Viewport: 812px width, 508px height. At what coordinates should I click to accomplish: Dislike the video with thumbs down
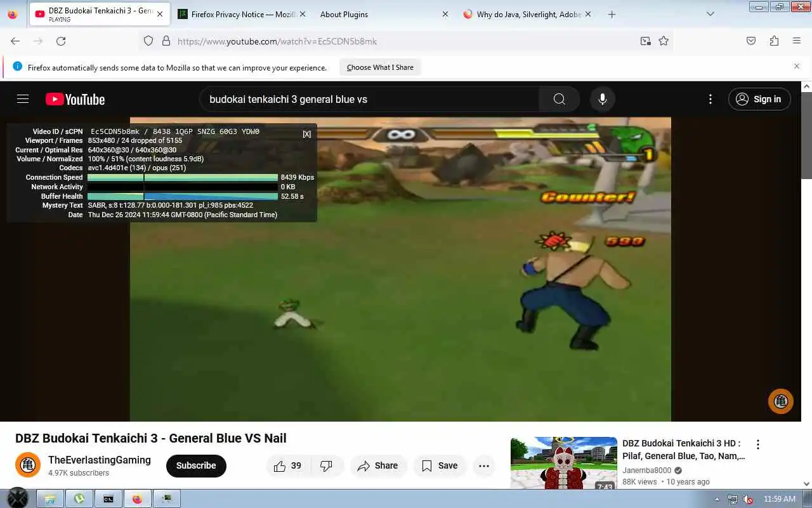[327, 466]
